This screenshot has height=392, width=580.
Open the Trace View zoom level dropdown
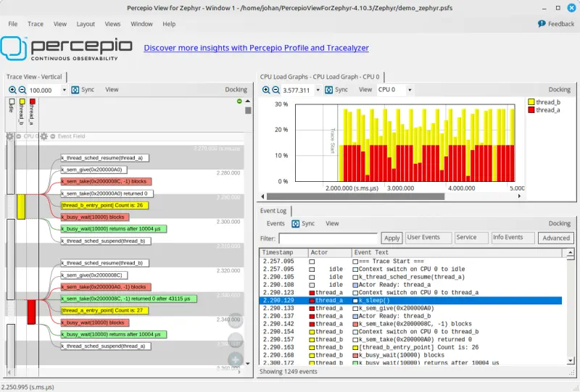click(x=64, y=91)
